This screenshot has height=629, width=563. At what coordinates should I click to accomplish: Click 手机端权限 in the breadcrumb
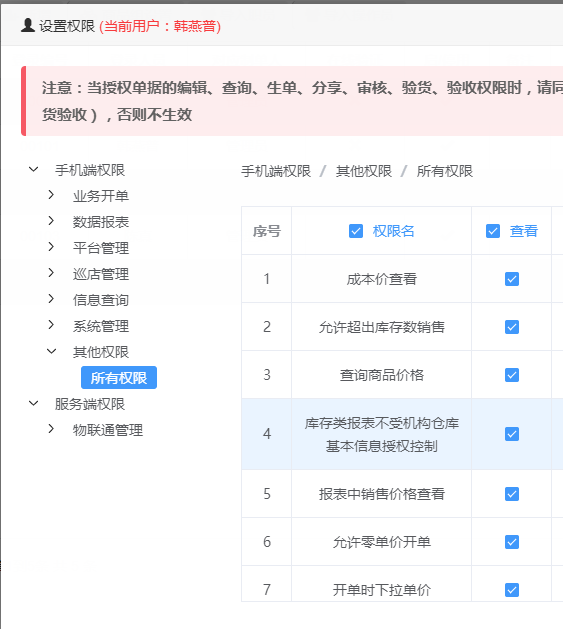point(276,171)
